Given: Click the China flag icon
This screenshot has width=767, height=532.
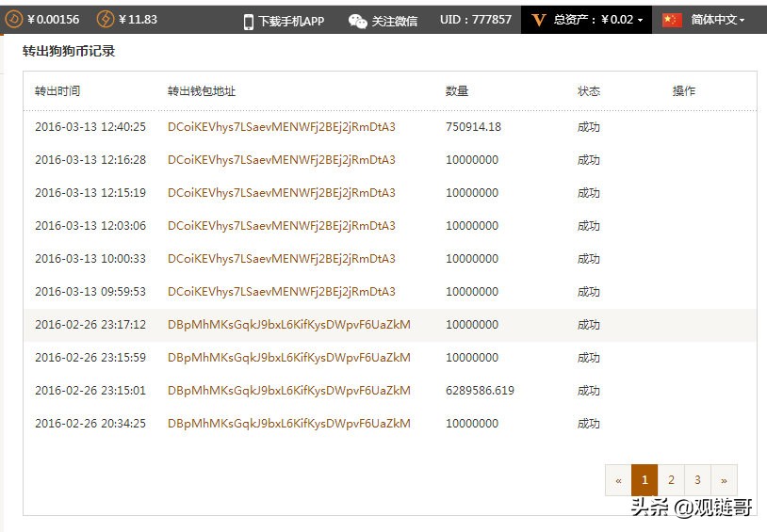Looking at the screenshot, I should click(x=672, y=20).
